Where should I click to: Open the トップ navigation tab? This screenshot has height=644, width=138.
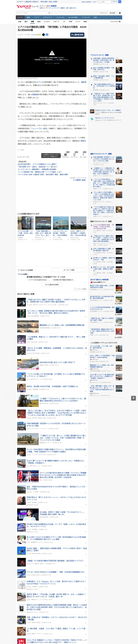pos(20,17)
